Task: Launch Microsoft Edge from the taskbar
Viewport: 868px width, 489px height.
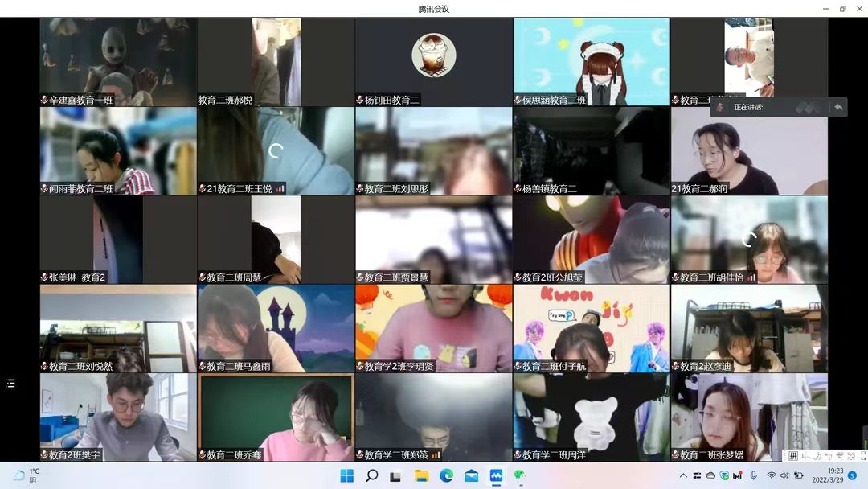Action: pos(446,475)
